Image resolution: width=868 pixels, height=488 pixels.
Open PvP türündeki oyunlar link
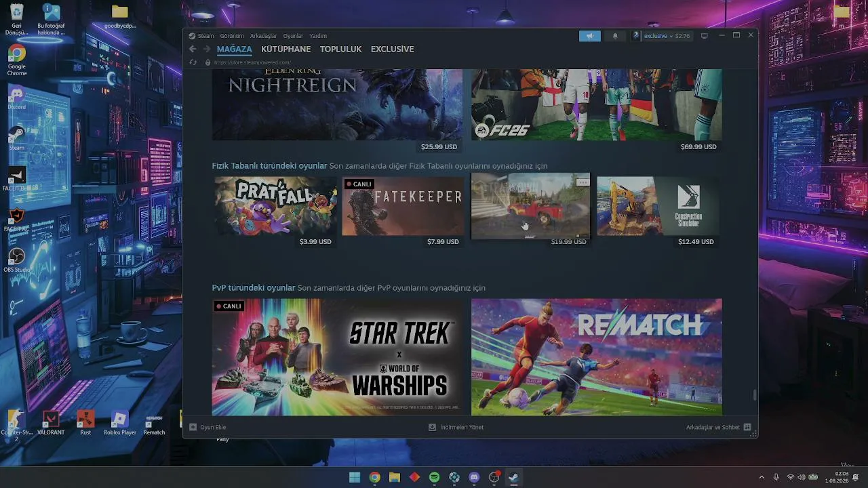[x=254, y=288]
